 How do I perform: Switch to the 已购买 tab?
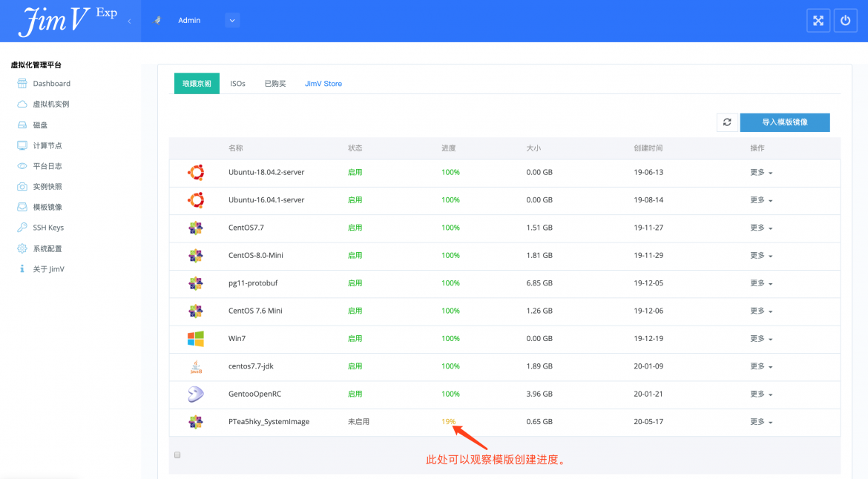[x=275, y=84]
